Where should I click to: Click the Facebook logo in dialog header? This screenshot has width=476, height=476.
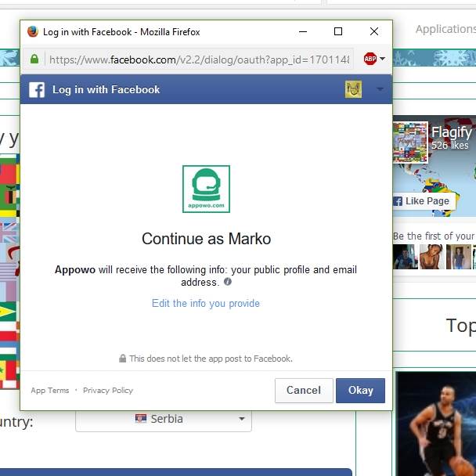click(x=37, y=89)
